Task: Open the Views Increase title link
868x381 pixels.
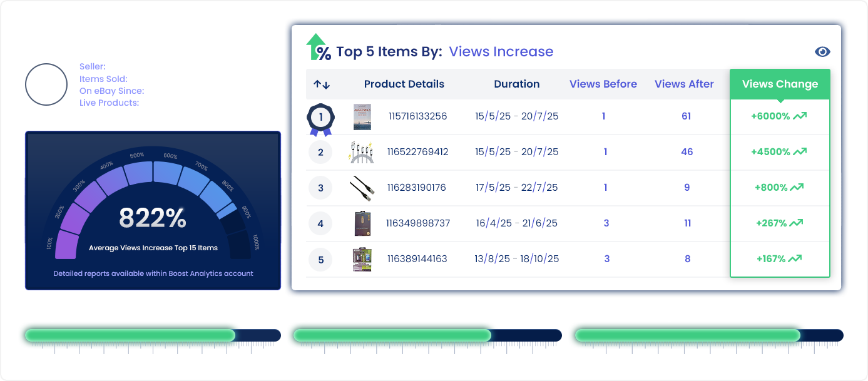Action: (x=501, y=52)
